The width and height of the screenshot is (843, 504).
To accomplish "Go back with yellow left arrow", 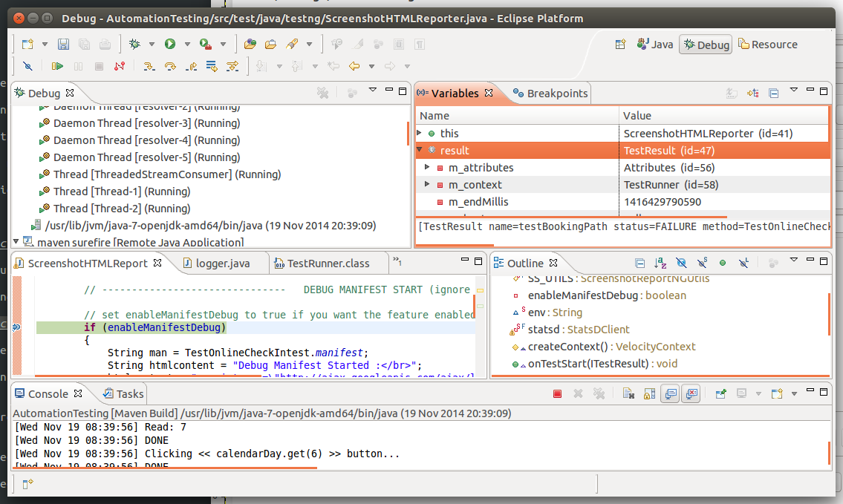I will (x=354, y=66).
